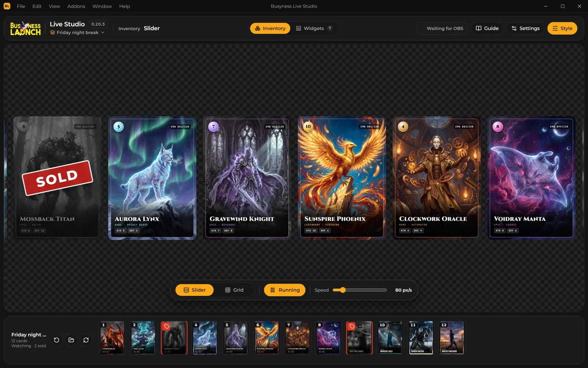This screenshot has width=588, height=368.
Task: Open the Window menu
Action: 102,6
